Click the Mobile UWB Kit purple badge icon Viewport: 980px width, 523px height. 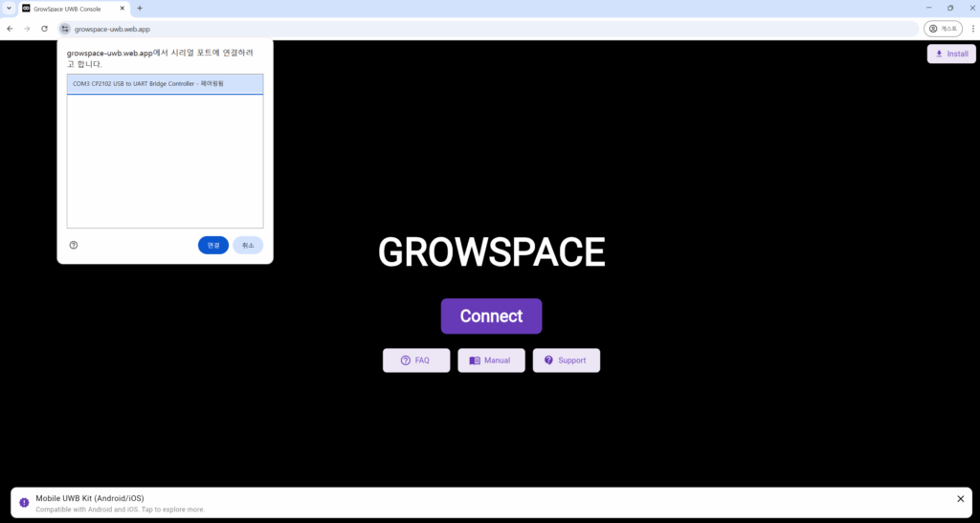24,502
